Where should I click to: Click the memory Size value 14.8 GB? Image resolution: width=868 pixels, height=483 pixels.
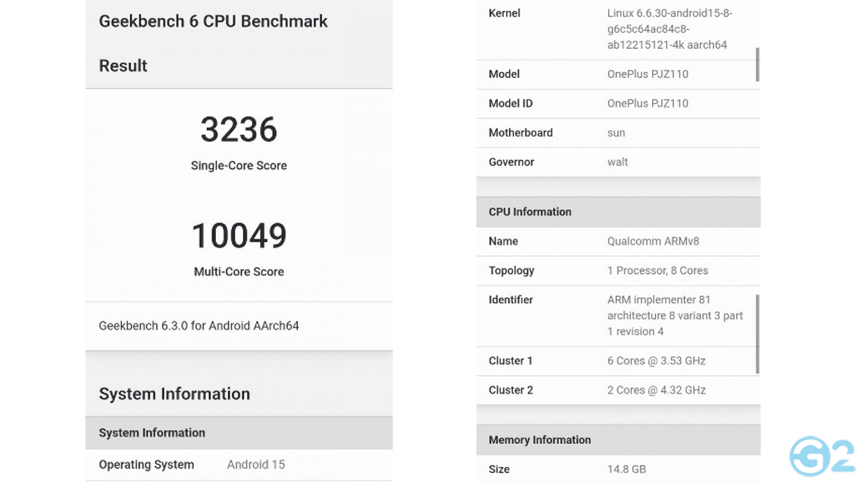coord(618,469)
